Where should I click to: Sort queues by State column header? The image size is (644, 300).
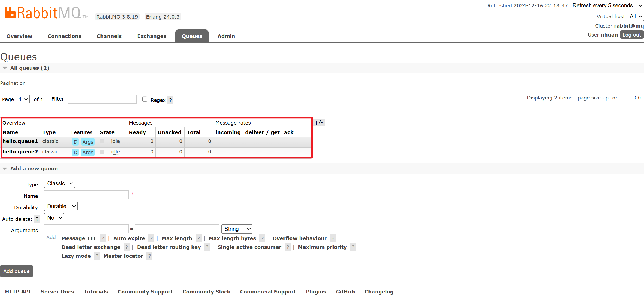coord(107,132)
